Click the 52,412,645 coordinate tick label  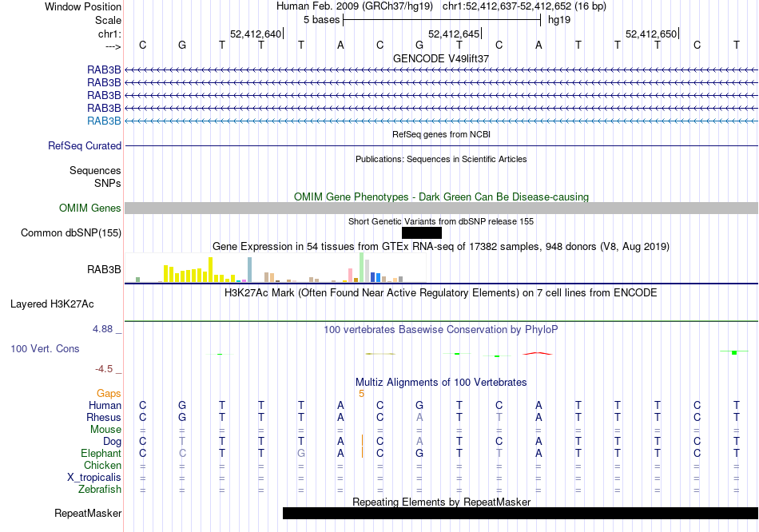(454, 34)
